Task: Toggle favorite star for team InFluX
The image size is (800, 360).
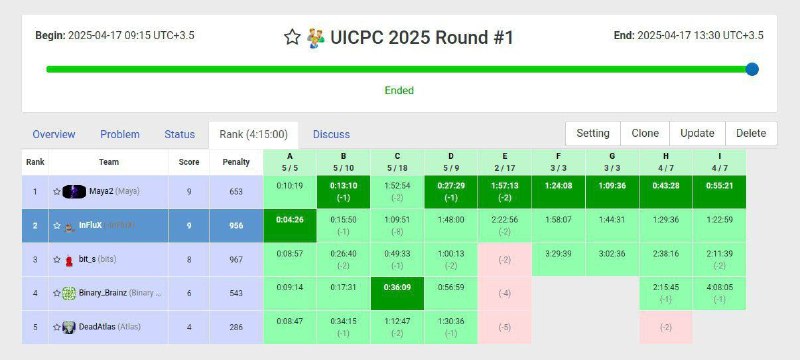Action: click(57, 225)
